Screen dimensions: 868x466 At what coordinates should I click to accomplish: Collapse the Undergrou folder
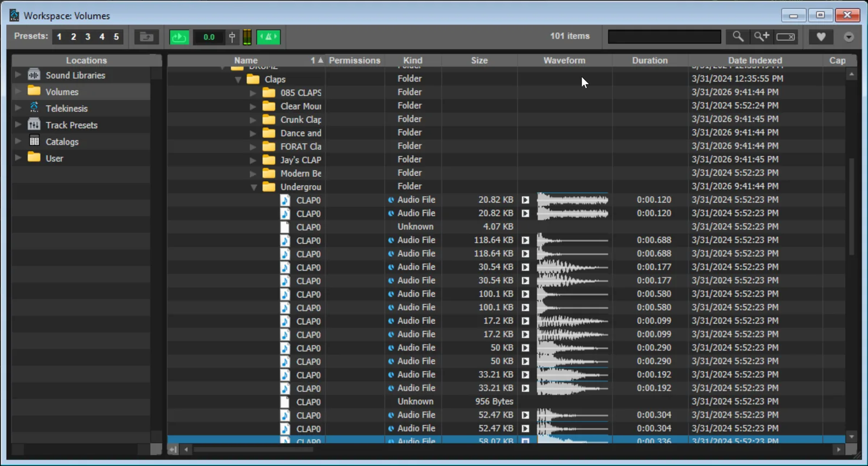click(x=253, y=187)
